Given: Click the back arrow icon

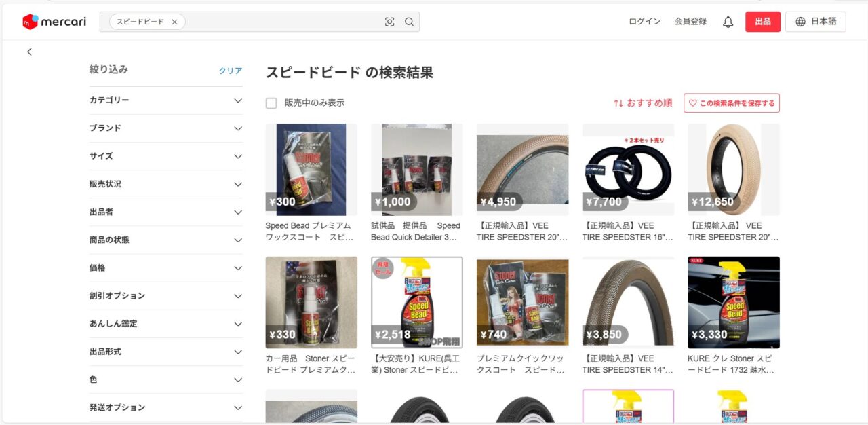Looking at the screenshot, I should 29,52.
